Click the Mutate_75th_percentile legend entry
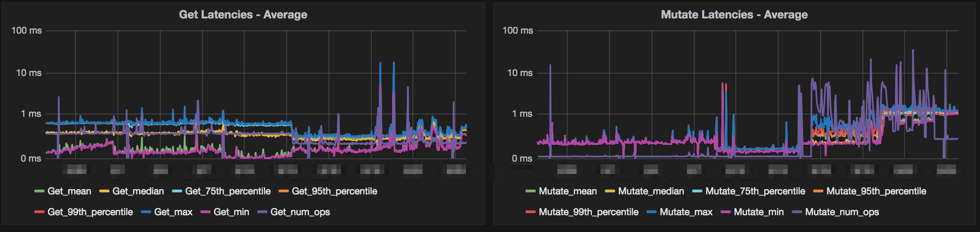The height and width of the screenshot is (232, 980). pos(755,191)
